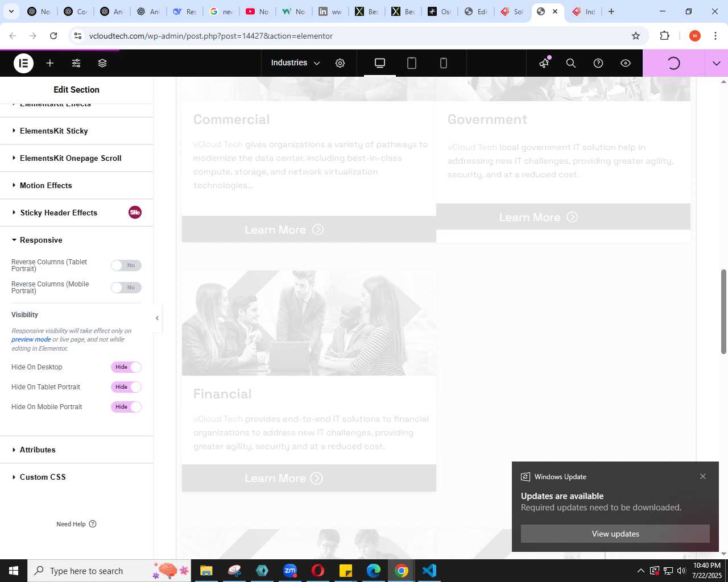The image size is (728, 582).
Task: Open Site Settings sliders icon
Action: pyautogui.click(x=76, y=63)
